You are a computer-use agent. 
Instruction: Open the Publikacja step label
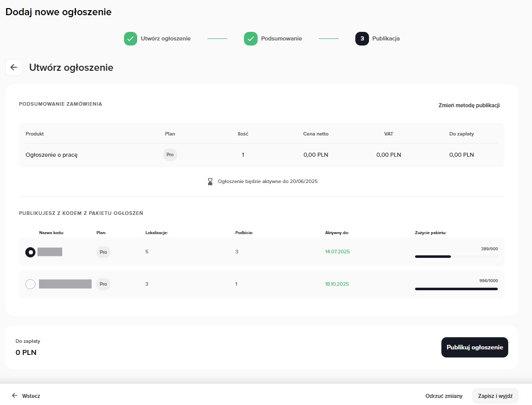(386, 38)
